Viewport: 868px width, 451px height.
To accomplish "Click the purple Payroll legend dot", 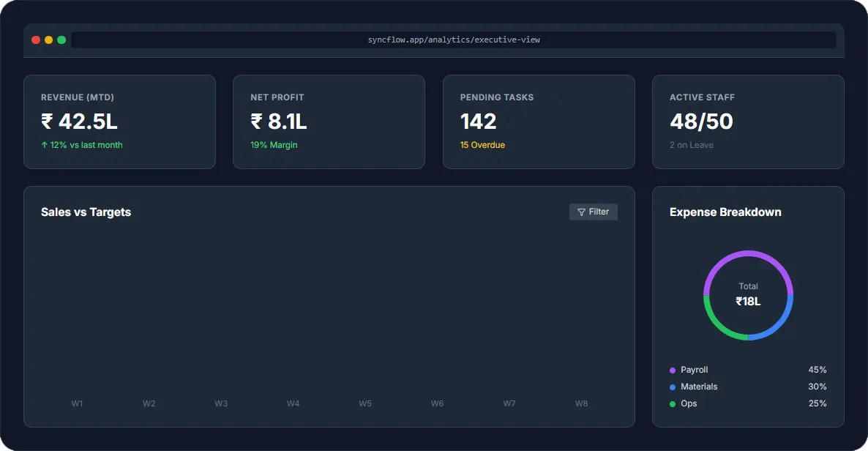I will [673, 370].
